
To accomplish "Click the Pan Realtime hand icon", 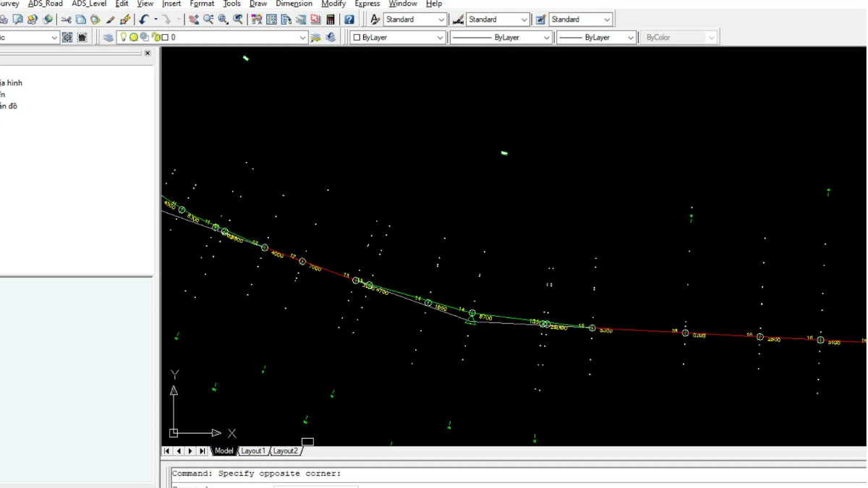I will [194, 20].
